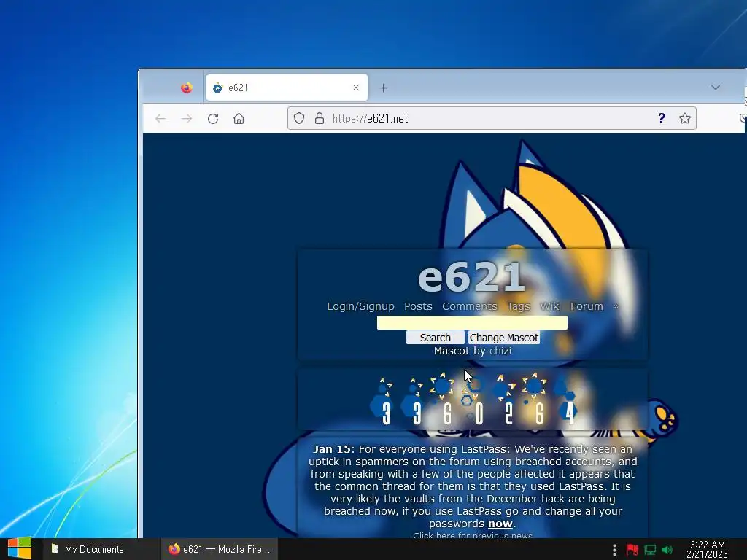Open the Windows Start button
747x560 pixels.
19,548
